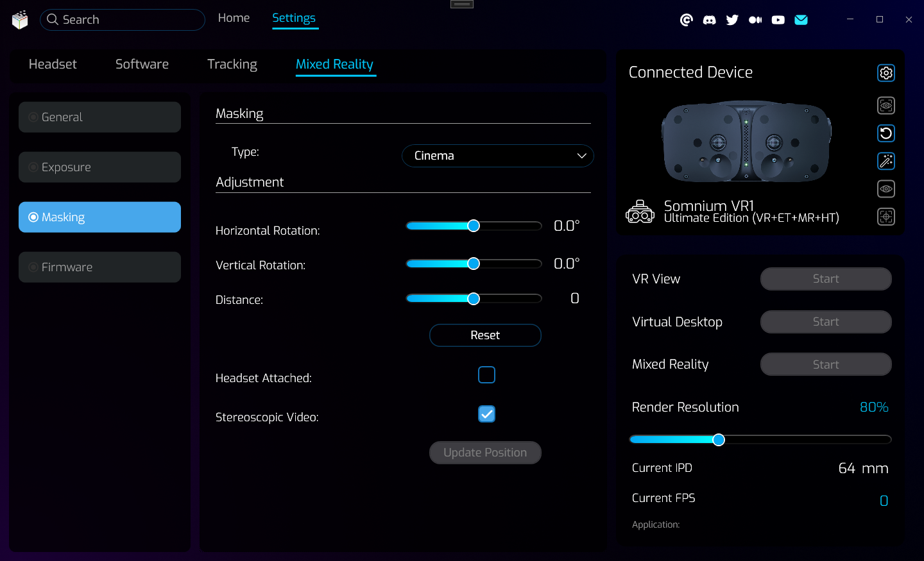Switch to the Tracking tab
This screenshot has width=924, height=561.
[232, 65]
